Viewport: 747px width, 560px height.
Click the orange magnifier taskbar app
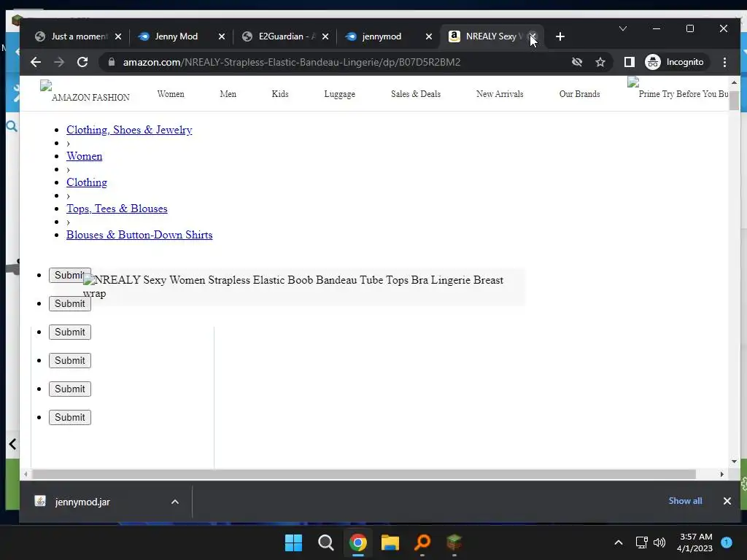[422, 542]
